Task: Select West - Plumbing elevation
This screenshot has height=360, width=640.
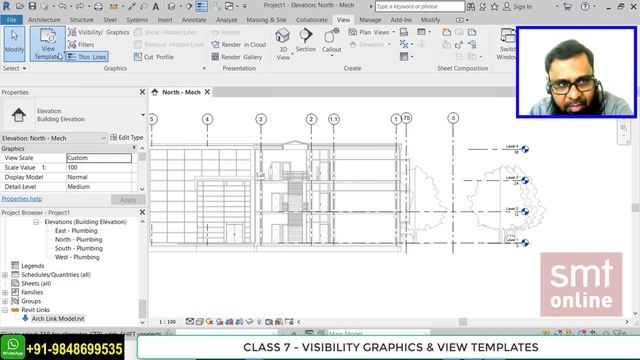Action: (x=77, y=257)
